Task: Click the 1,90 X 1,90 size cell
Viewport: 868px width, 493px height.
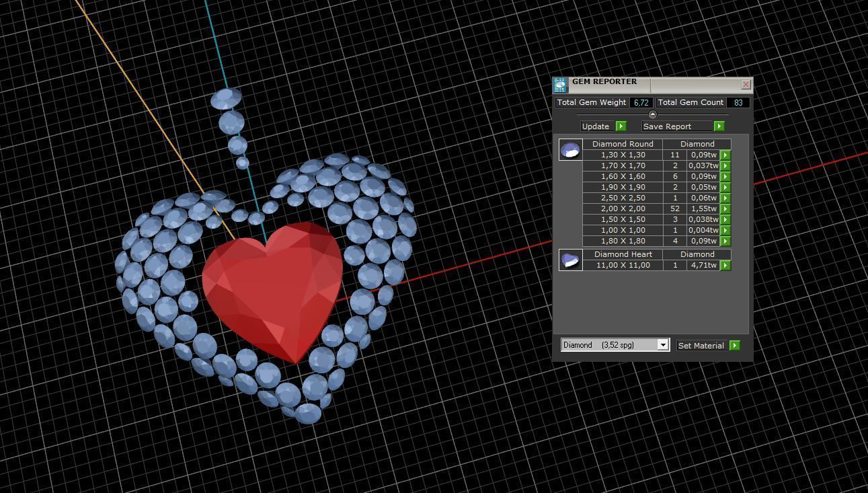Action: (x=623, y=187)
